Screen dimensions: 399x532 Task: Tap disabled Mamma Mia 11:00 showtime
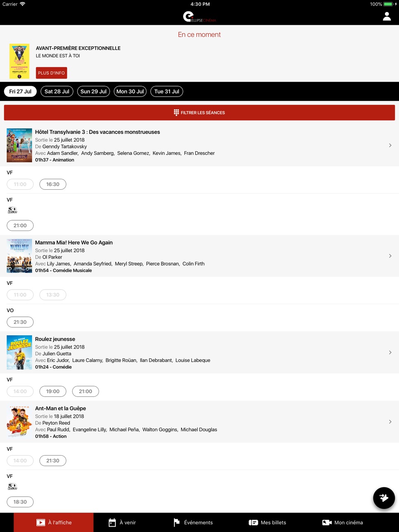coord(20,295)
